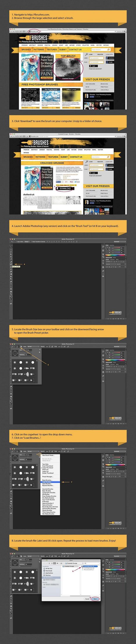
Task: Click the Facebook Like button under Cracked Grunge details
Action: [x=58, y=182]
